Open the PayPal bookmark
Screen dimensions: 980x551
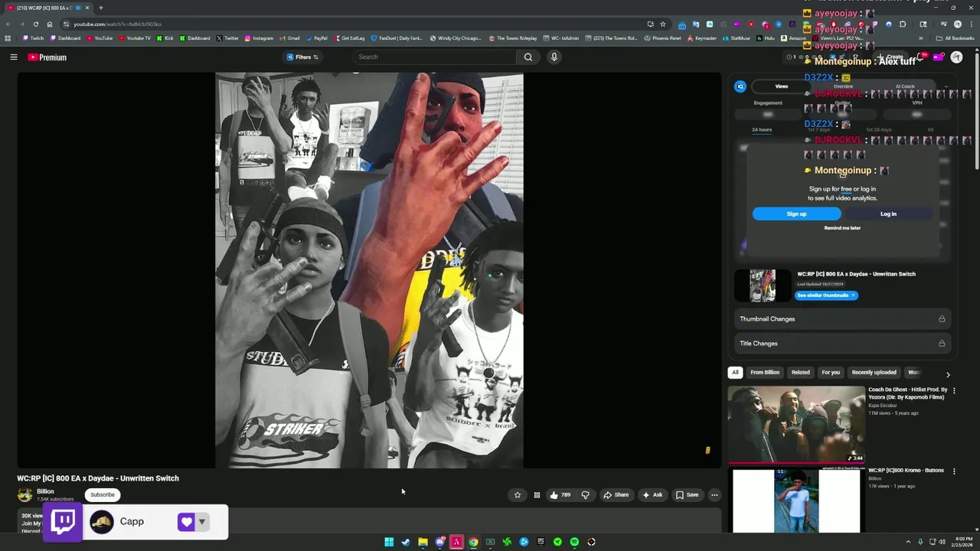pyautogui.click(x=317, y=38)
